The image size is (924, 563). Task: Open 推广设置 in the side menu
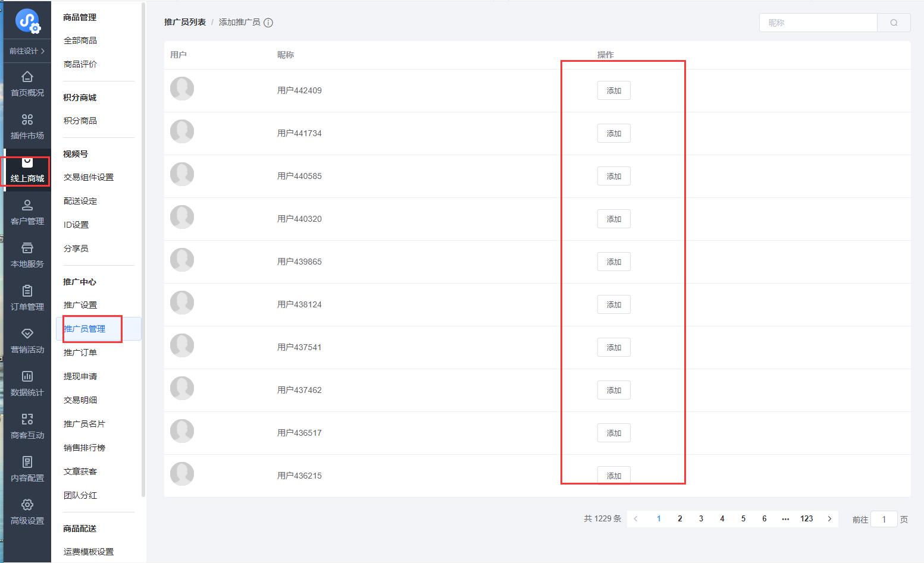tap(80, 305)
